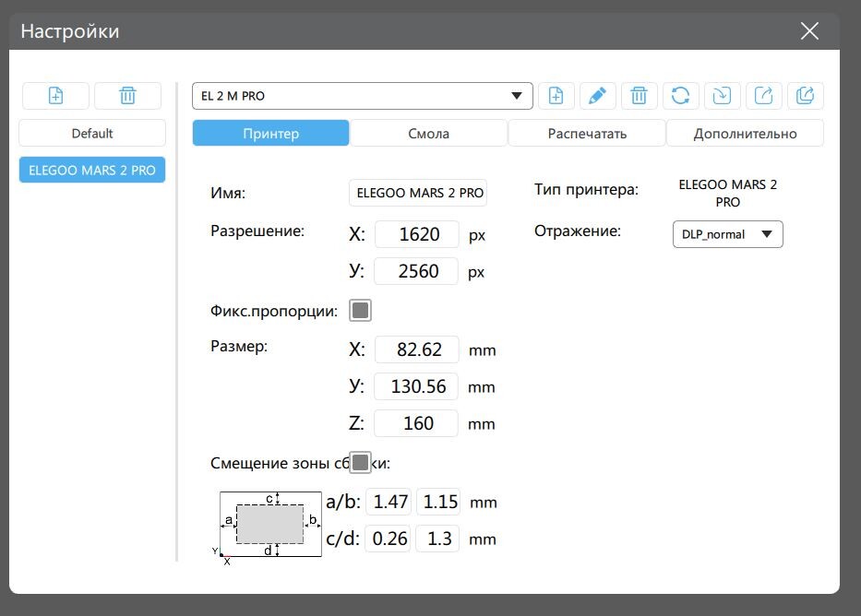Click the trash icon above Default printer list
The width and height of the screenshot is (861, 616).
pos(127,96)
